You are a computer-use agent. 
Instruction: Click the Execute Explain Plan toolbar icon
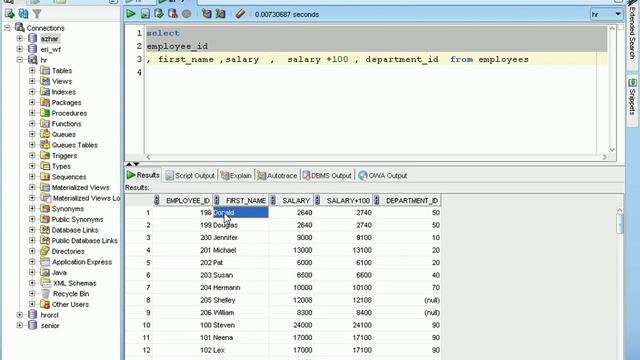point(207,14)
